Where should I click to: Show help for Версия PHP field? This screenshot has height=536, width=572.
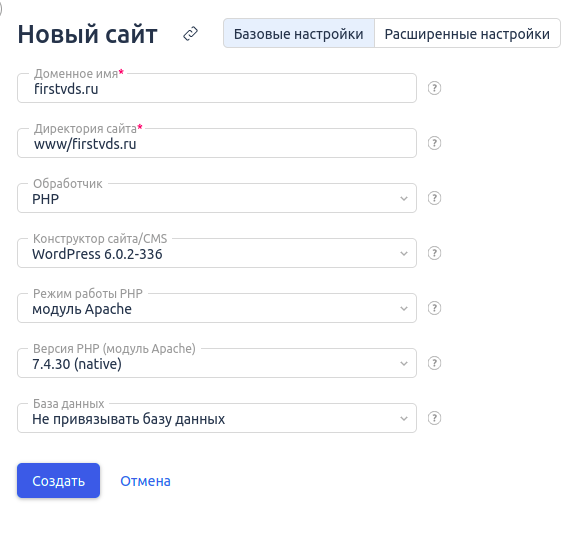(434, 363)
